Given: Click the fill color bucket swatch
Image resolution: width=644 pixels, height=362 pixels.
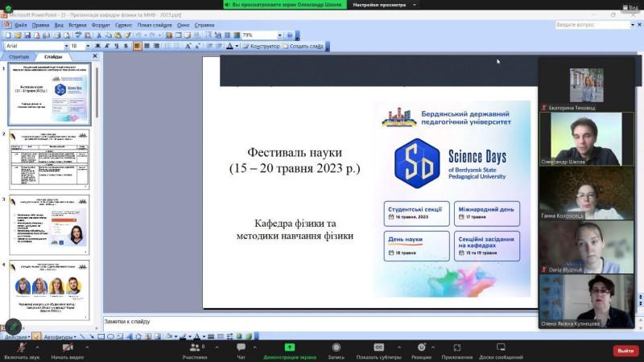Looking at the screenshot, I should point(167,336).
